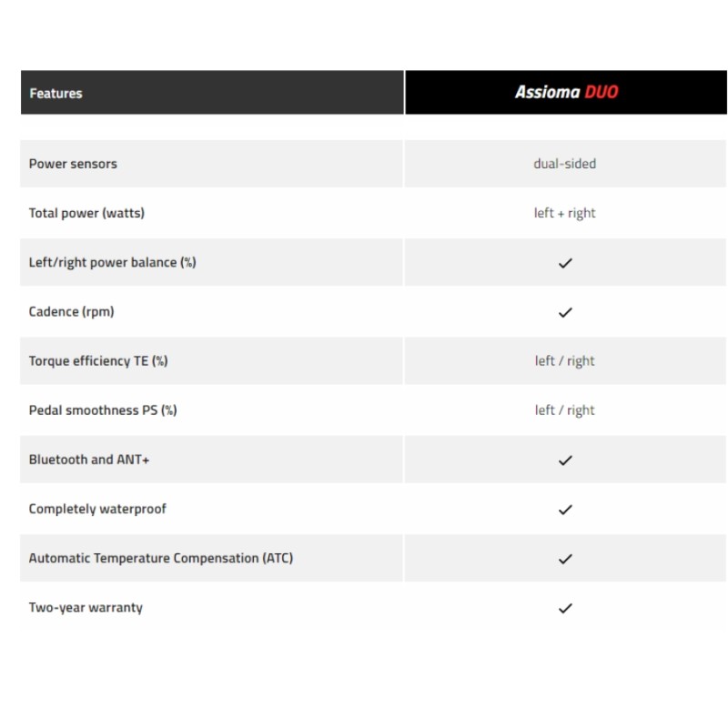Click Torque efficiency TE (%) label
The image size is (728, 728).
(x=98, y=361)
